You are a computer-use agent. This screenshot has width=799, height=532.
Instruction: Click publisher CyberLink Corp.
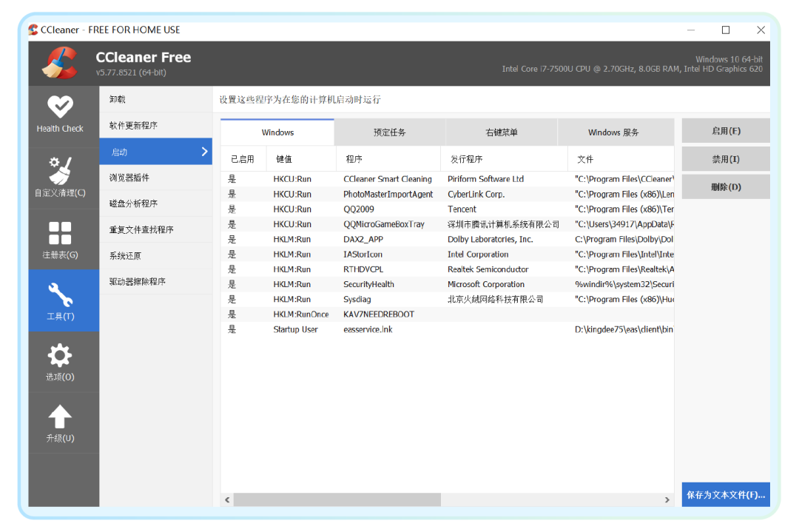click(x=476, y=194)
